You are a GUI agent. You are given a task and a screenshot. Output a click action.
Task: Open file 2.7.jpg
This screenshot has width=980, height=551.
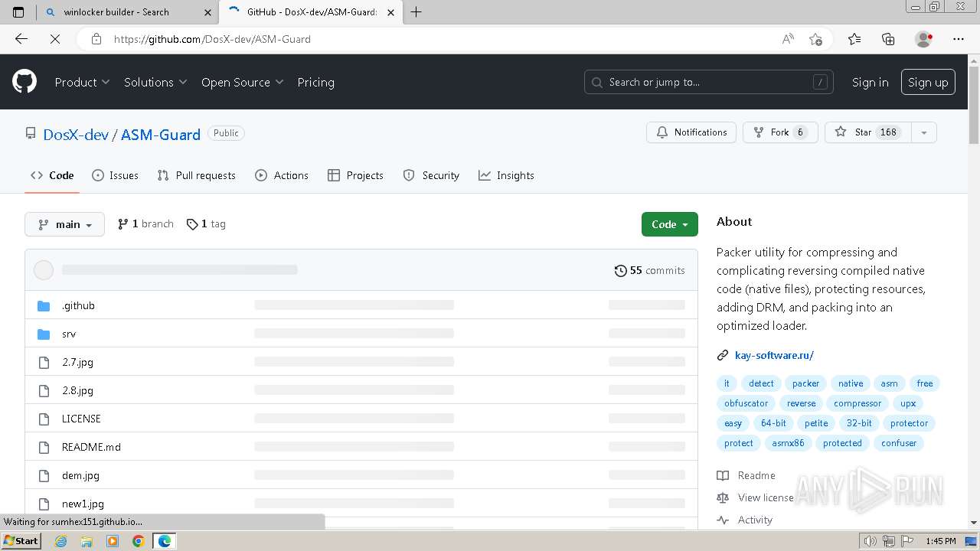click(77, 362)
